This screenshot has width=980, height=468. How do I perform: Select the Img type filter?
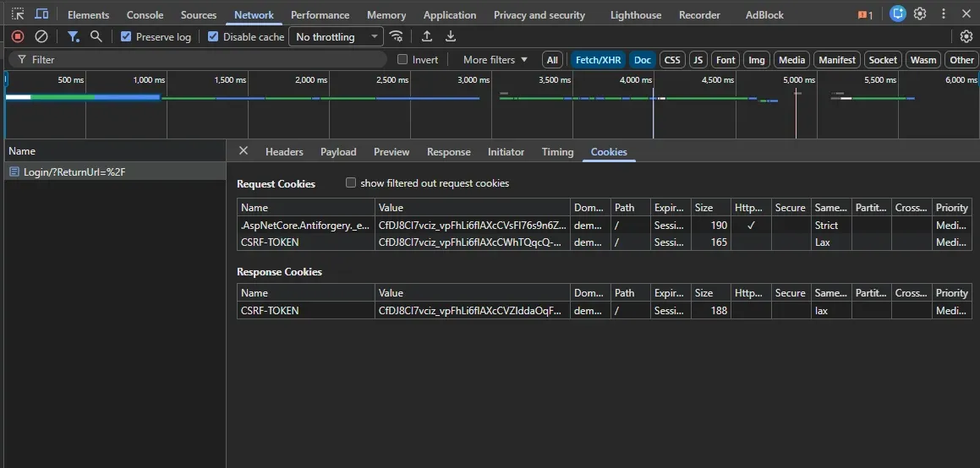tap(756, 60)
